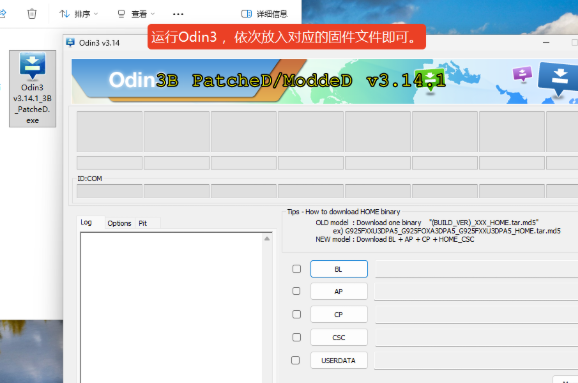Open the three-dot more options menu

click(x=178, y=14)
